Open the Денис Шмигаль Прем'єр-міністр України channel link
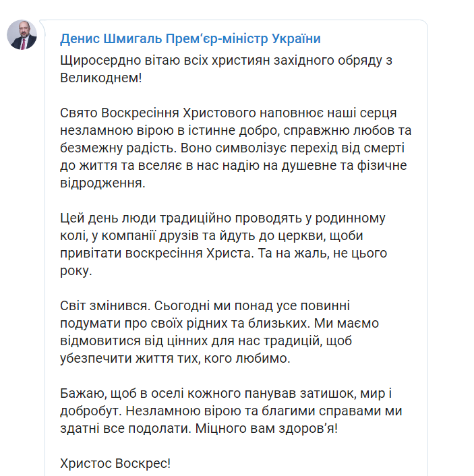The height and width of the screenshot is (476, 474). click(190, 39)
